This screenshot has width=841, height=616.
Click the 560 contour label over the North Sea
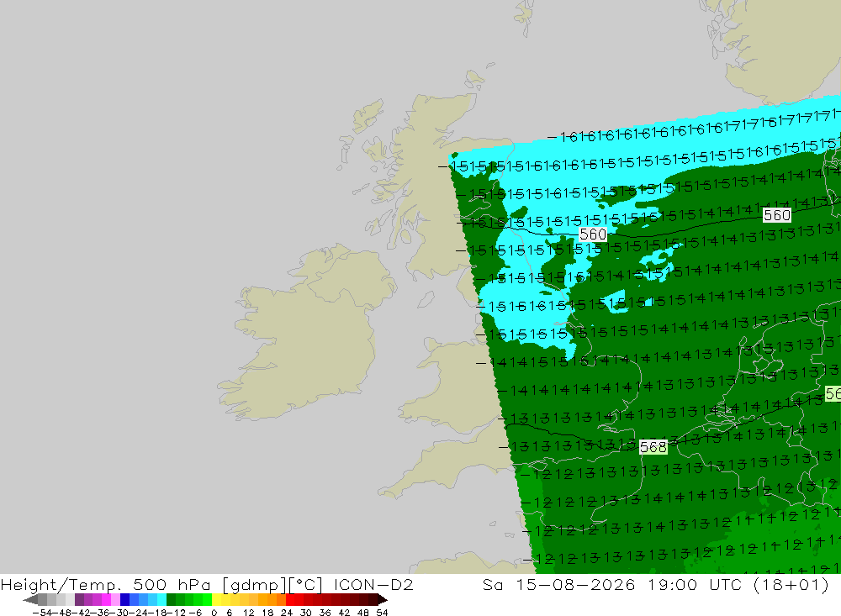pyautogui.click(x=776, y=215)
